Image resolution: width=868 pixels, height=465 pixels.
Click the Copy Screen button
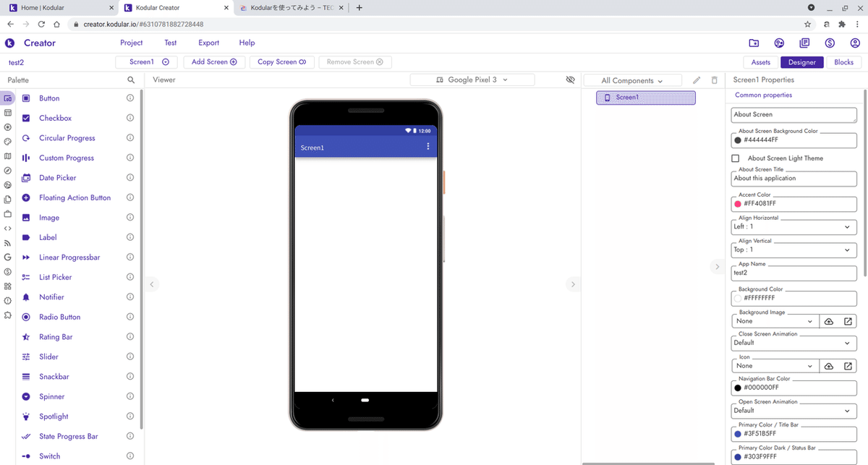281,62
